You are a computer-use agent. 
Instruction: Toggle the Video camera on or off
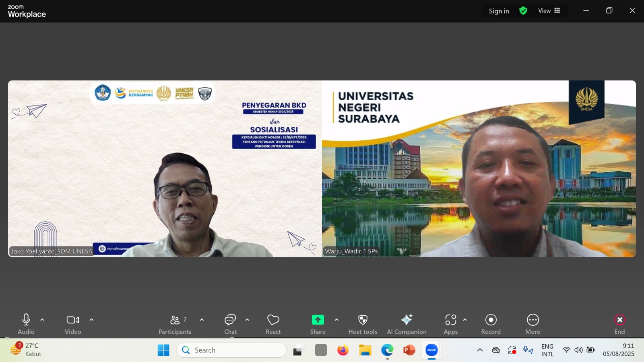tap(73, 320)
